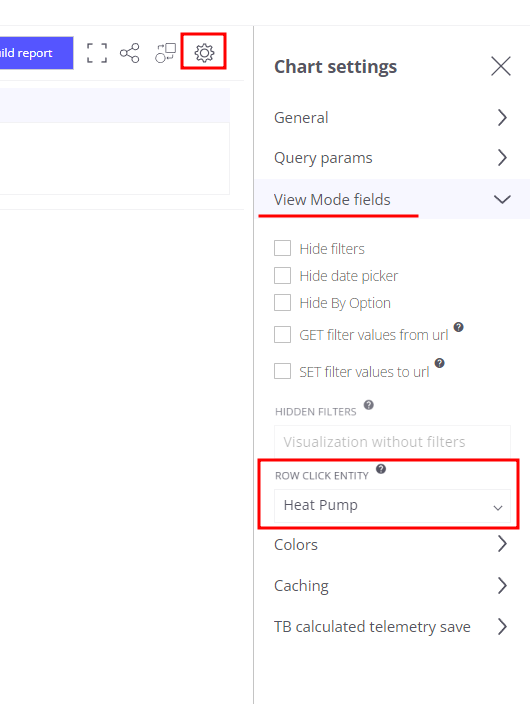Viewport: 530px width, 704px height.
Task: Enable GET filter values from url
Action: (282, 334)
